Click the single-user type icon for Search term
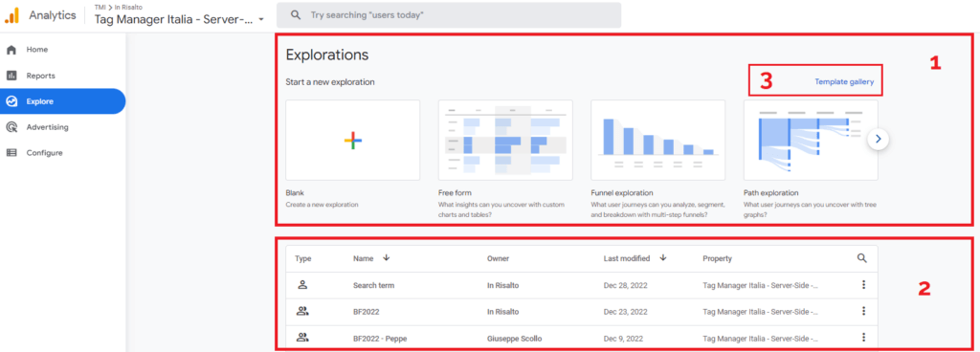Viewport: 980px width, 352px height. pos(302,285)
